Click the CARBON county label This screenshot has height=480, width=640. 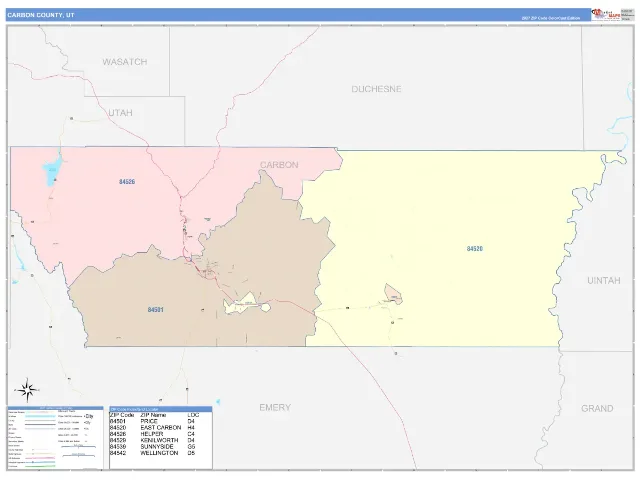click(279, 165)
